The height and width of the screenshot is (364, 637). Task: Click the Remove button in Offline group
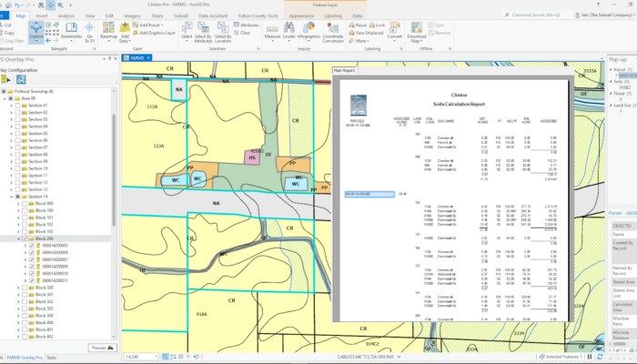439,33
